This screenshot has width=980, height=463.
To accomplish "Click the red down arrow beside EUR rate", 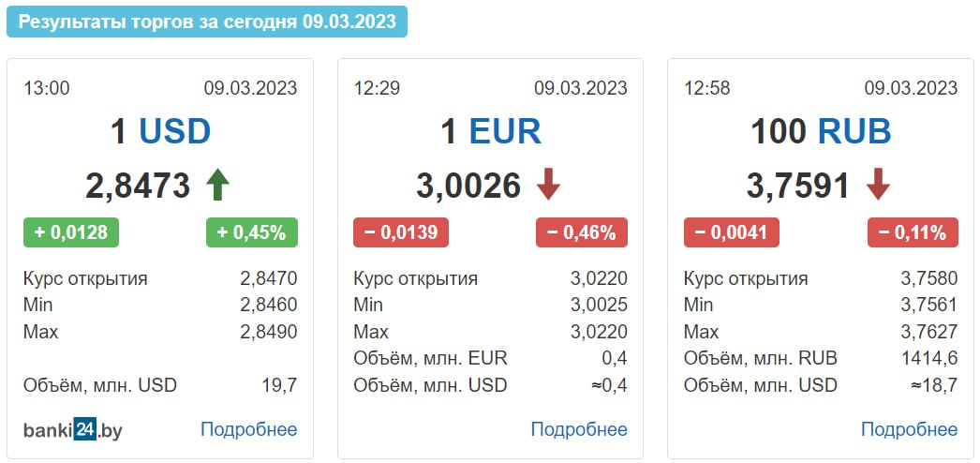I will click(548, 186).
